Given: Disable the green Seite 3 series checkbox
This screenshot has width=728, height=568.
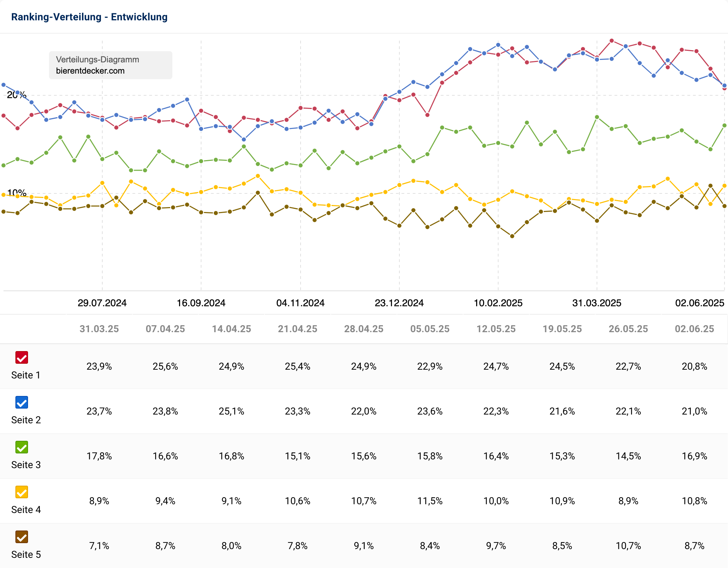Looking at the screenshot, I should point(22,447).
